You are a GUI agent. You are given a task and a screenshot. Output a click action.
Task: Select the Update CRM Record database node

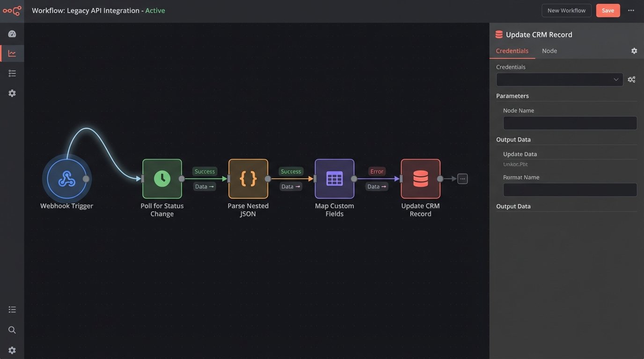point(420,178)
